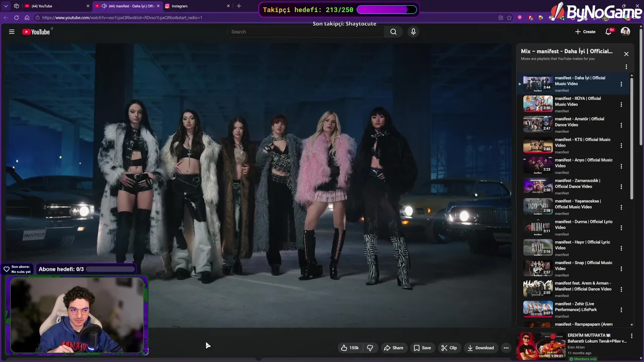
Task: Bookmark this page with star icon
Action: pyautogui.click(x=509, y=18)
